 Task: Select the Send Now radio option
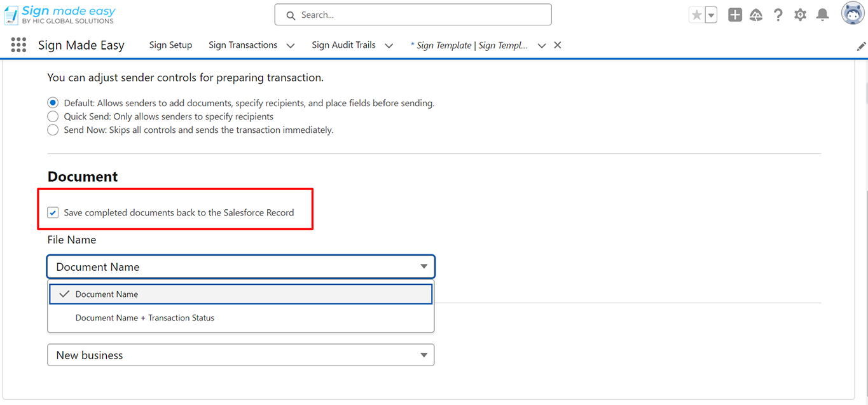click(53, 130)
